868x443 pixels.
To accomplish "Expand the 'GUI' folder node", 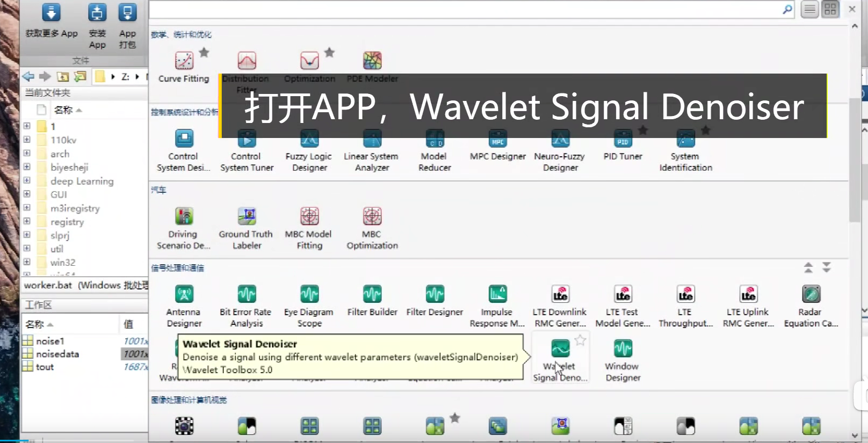I will pos(27,194).
